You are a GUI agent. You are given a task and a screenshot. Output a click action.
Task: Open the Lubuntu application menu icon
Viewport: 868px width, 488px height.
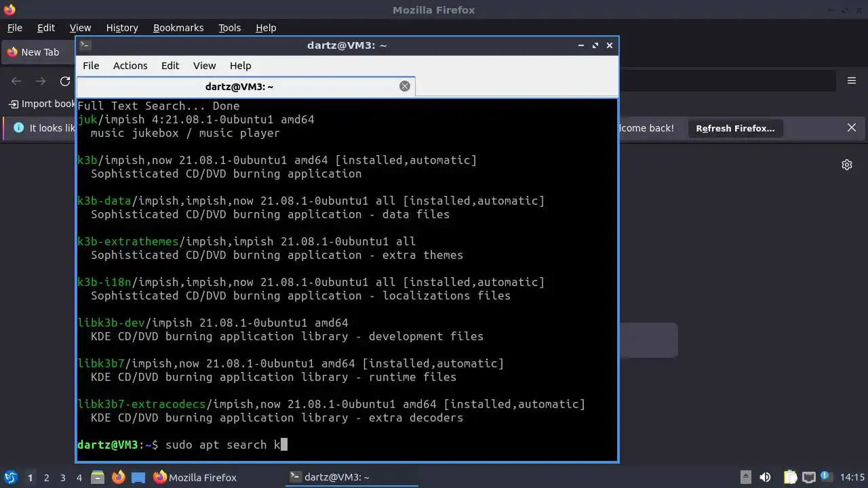pyautogui.click(x=10, y=477)
